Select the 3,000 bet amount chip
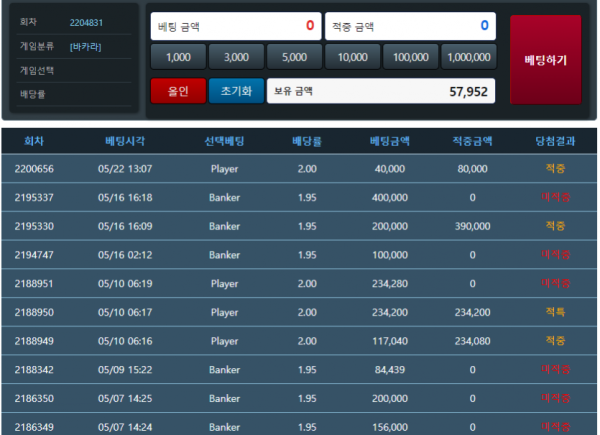 tap(236, 57)
